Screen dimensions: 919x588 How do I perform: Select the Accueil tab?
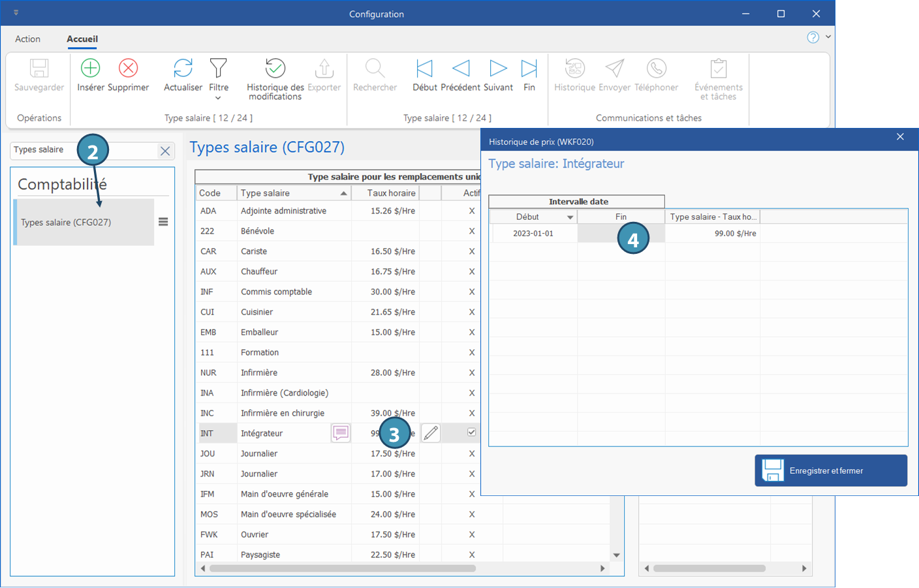82,39
